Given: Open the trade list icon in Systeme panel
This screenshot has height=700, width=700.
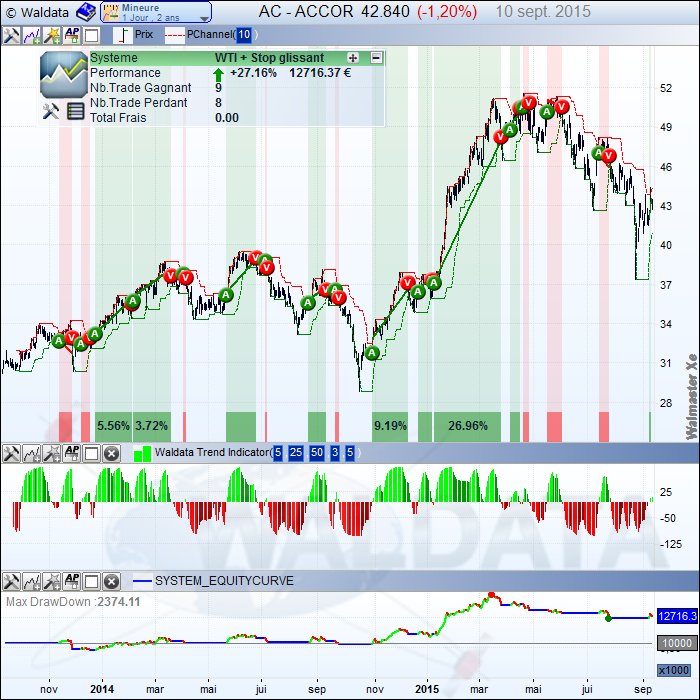Looking at the screenshot, I should 75,111.
